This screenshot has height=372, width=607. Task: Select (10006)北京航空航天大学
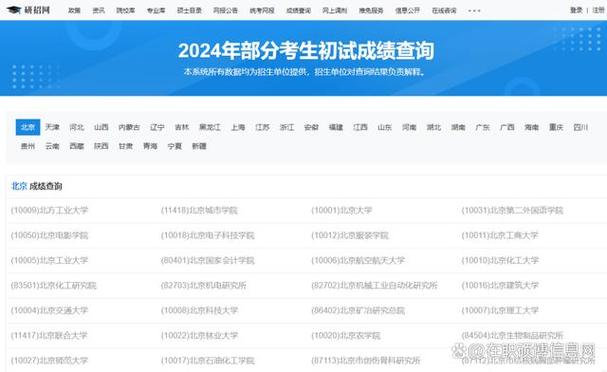[x=358, y=261]
